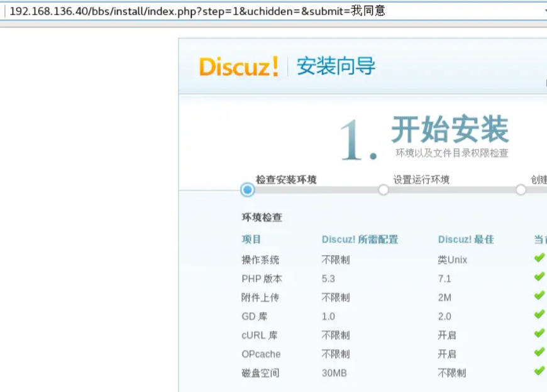
Task: Click 开启 in the OPcache row
Action: (447, 354)
